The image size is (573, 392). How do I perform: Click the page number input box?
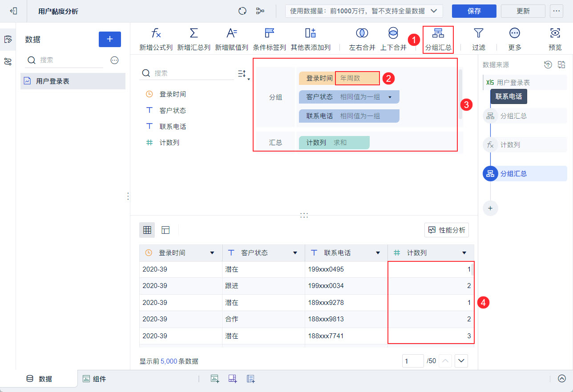[413, 361]
